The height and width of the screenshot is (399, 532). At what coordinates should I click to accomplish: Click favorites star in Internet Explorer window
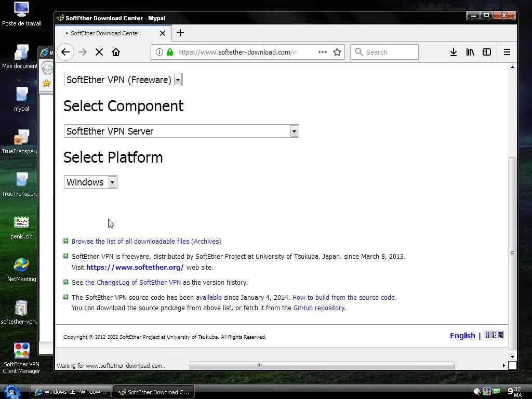tap(46, 83)
